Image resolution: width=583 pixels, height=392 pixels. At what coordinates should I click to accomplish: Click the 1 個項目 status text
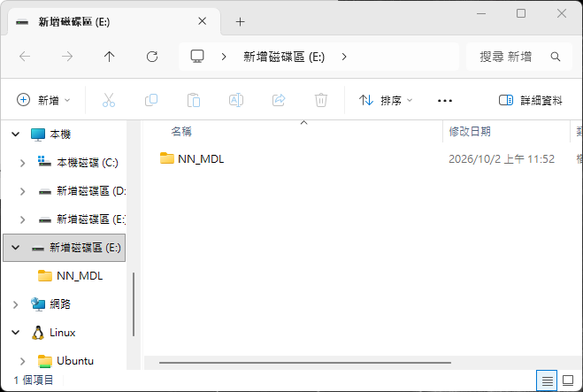33,380
